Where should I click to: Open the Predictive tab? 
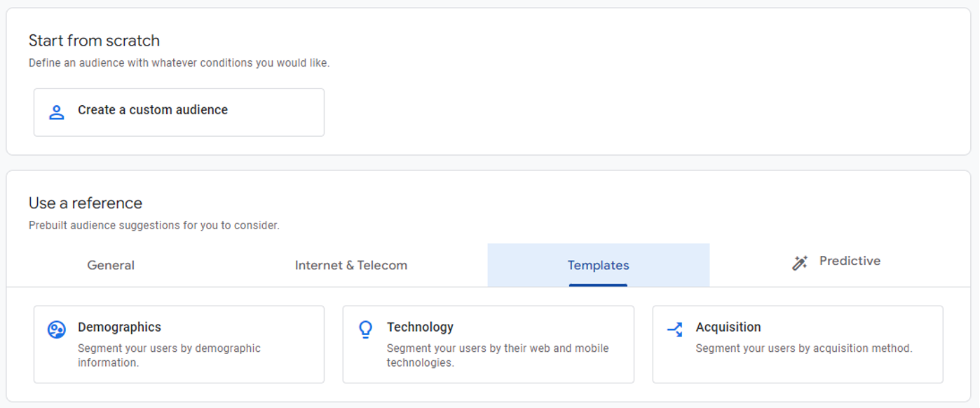[850, 261]
